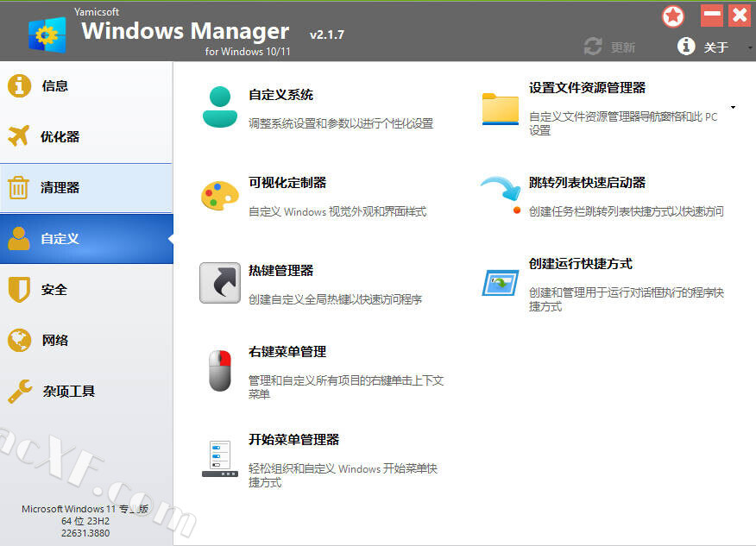Click the description 自定义文件资源管理器导航窗格和此 PC 设置

tap(623, 123)
